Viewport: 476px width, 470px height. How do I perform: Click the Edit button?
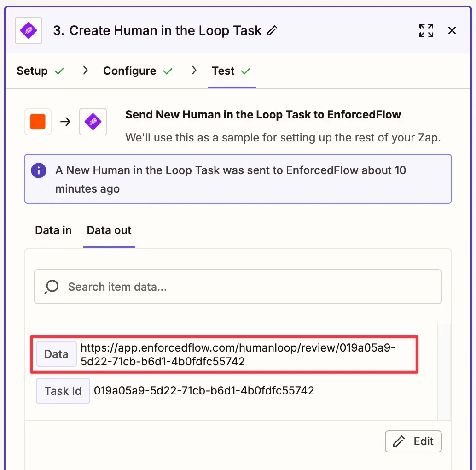click(413, 441)
